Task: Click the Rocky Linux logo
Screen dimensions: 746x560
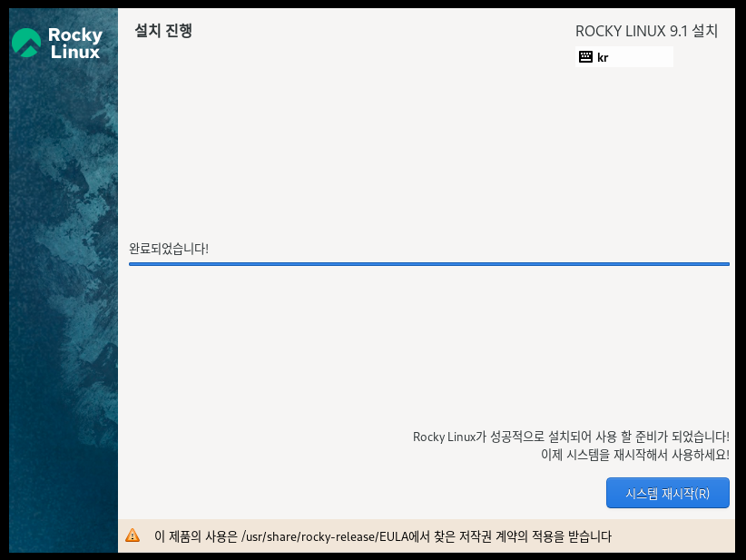Action: point(57,43)
